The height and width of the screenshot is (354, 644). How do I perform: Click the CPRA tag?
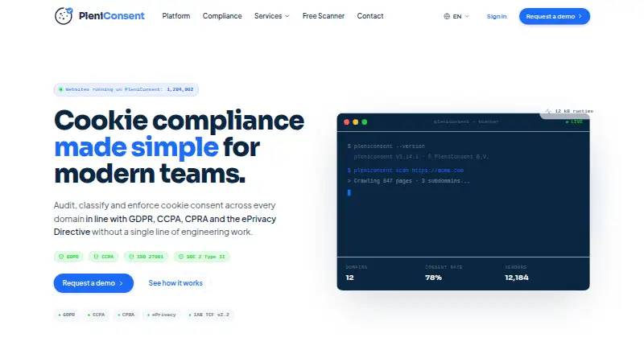click(126, 315)
